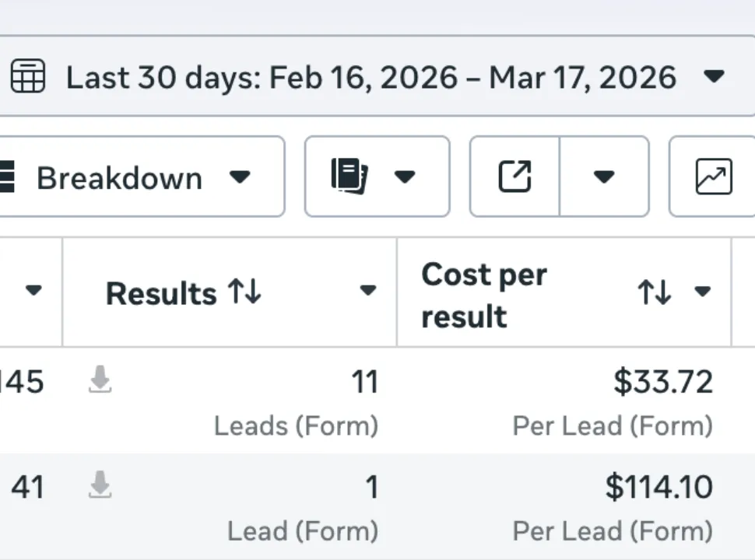Sort by Cost per result arrows
755x560 pixels.
coord(654,292)
